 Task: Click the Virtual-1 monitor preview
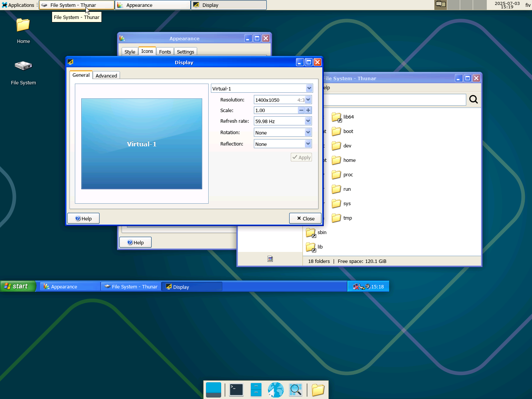coord(141,144)
